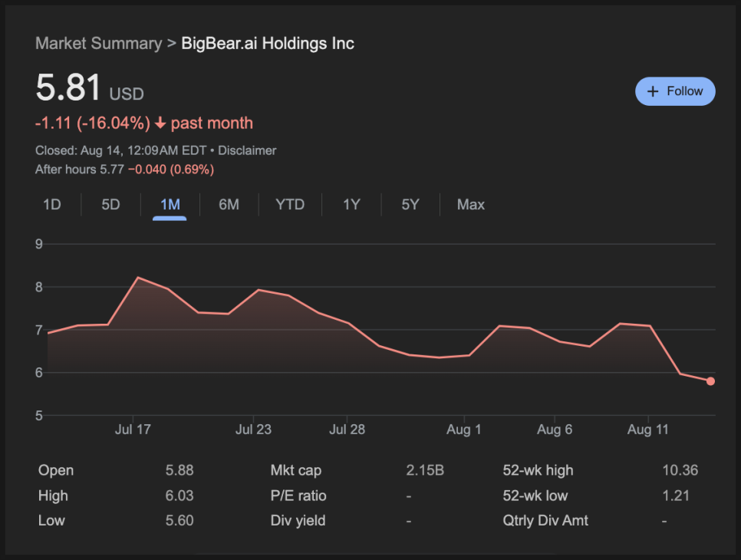Switch chart to 1Y range

(x=351, y=205)
